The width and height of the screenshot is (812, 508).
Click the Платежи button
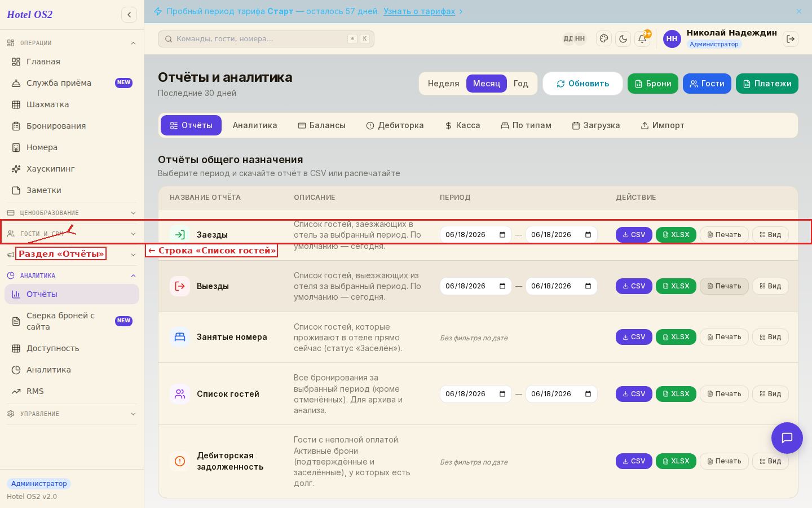pyautogui.click(x=767, y=84)
